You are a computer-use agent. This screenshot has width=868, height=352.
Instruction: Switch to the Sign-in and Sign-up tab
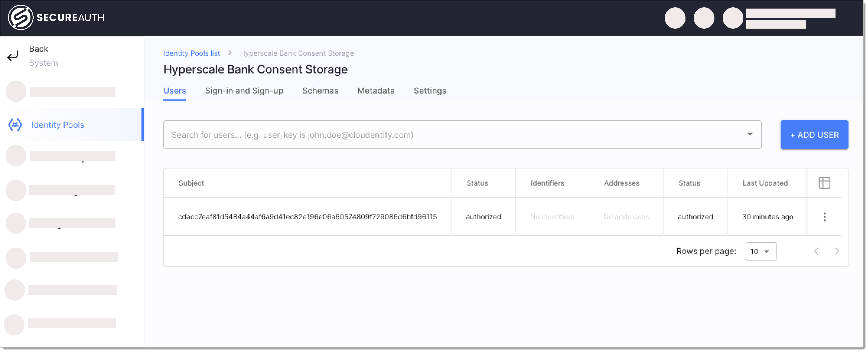(244, 90)
